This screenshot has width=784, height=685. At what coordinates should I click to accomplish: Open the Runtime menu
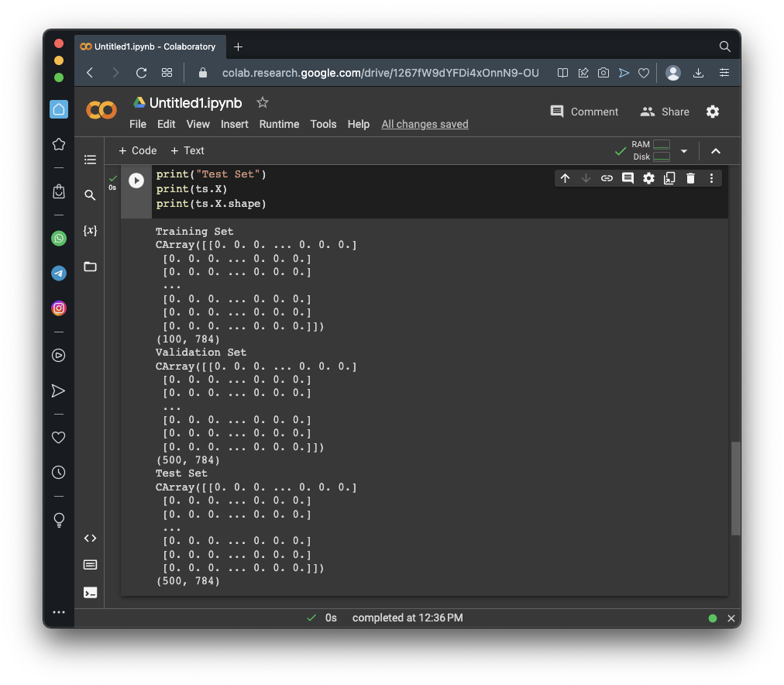tap(279, 124)
